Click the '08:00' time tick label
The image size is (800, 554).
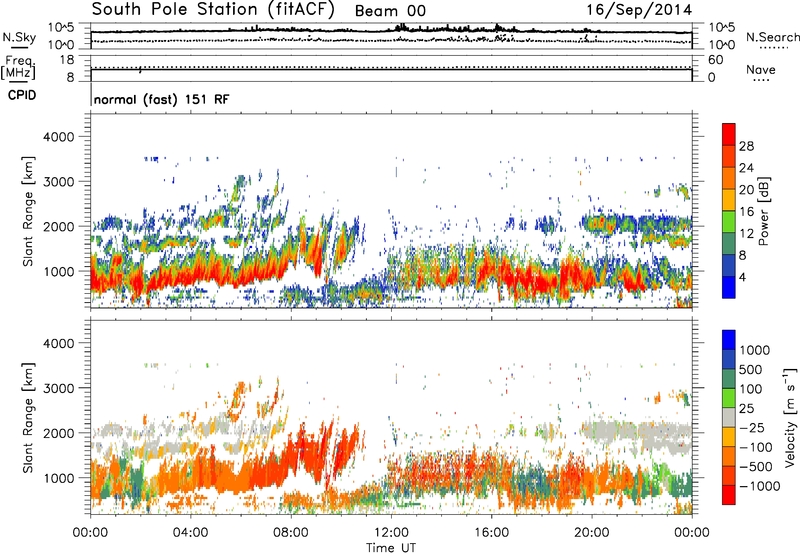(290, 533)
